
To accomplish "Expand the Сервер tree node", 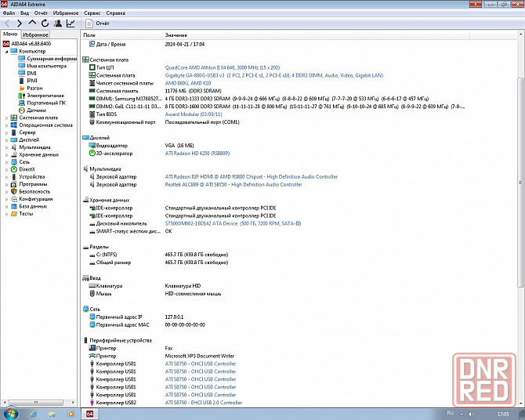I will pos(6,132).
